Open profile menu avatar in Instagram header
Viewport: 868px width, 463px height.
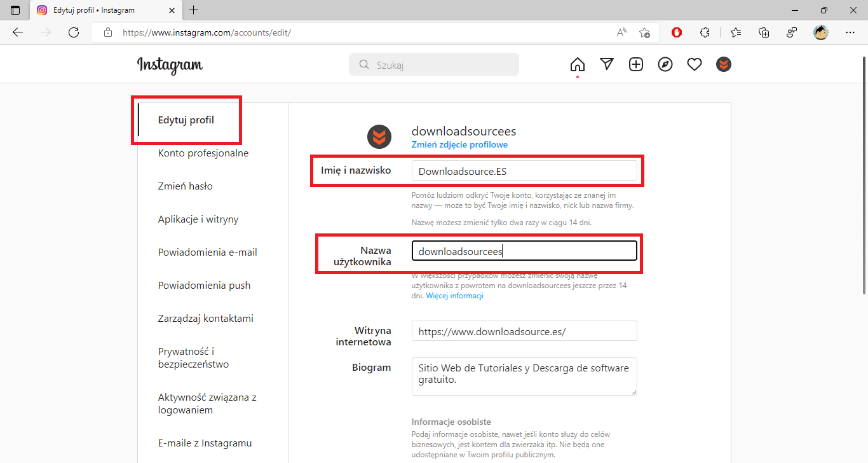[724, 64]
